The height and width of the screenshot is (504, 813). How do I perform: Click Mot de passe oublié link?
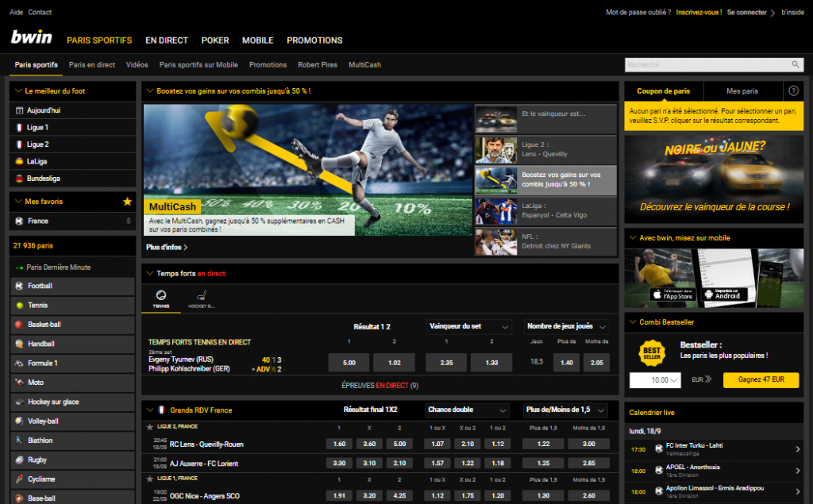pos(638,12)
